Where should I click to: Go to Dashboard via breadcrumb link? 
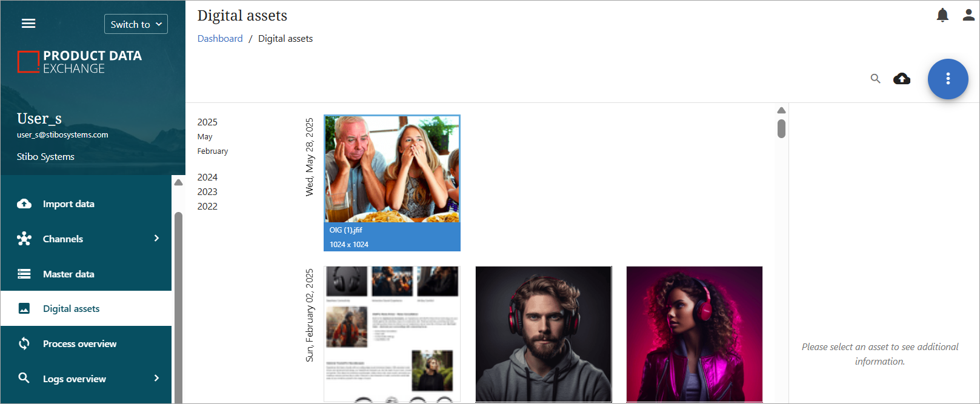220,39
